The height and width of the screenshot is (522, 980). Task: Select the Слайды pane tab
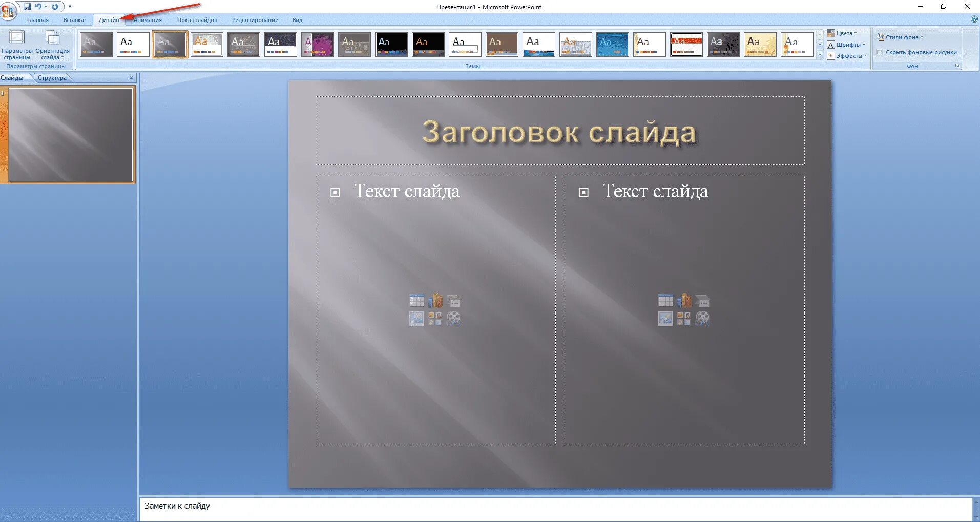click(12, 78)
